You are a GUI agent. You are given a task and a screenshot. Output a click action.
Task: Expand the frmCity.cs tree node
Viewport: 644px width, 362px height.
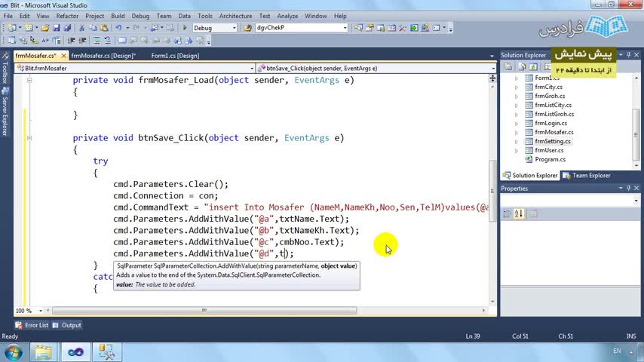click(x=517, y=87)
